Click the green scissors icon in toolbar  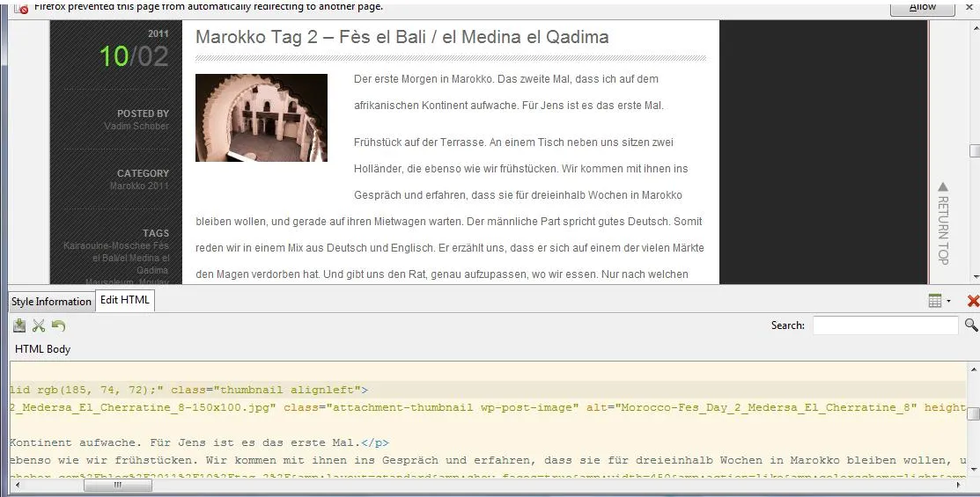pyautogui.click(x=39, y=325)
